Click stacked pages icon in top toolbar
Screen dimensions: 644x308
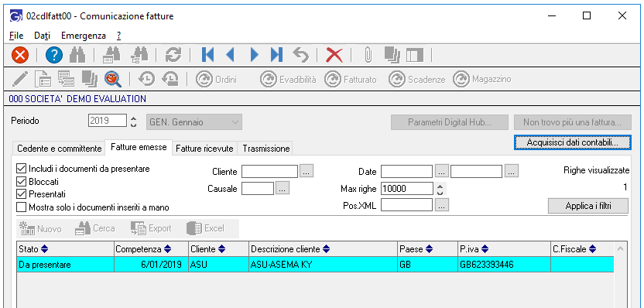click(392, 55)
